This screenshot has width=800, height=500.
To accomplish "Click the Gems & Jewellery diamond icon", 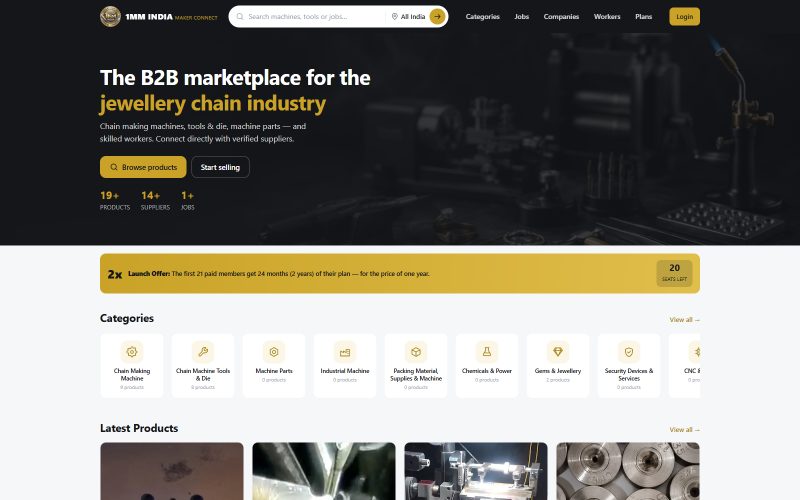I will (558, 352).
